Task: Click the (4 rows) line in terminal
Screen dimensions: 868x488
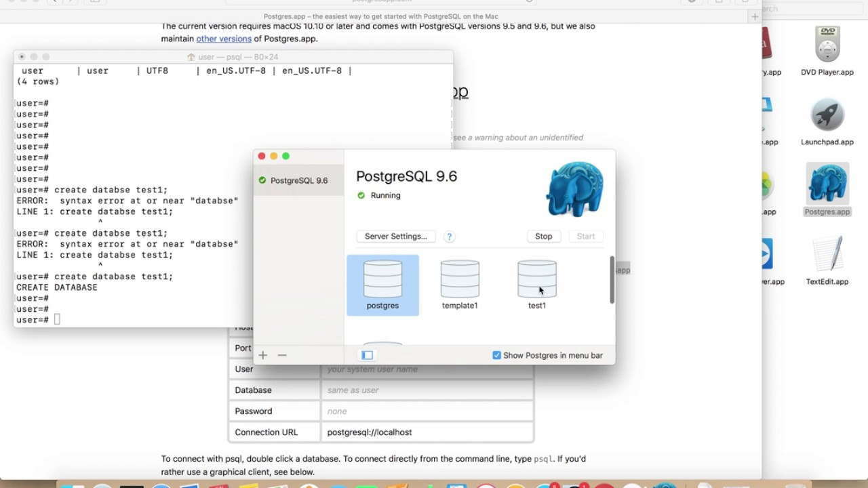Action: (38, 81)
